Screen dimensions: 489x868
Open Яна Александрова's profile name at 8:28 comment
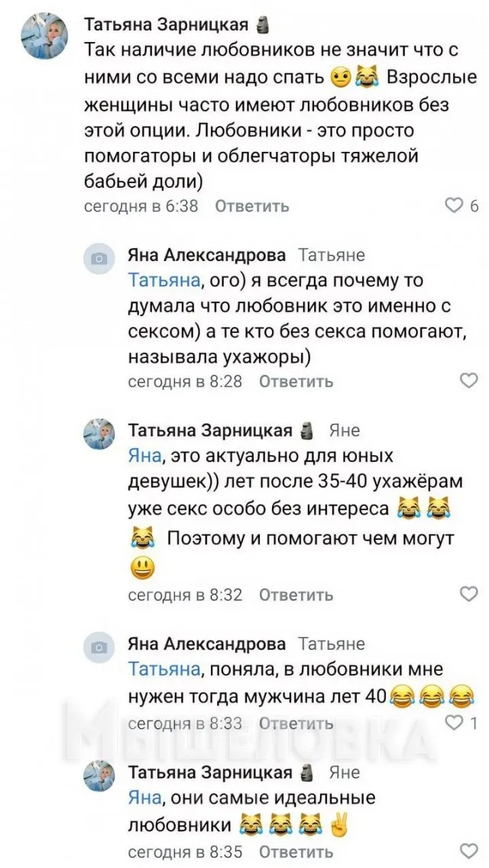[x=206, y=255]
